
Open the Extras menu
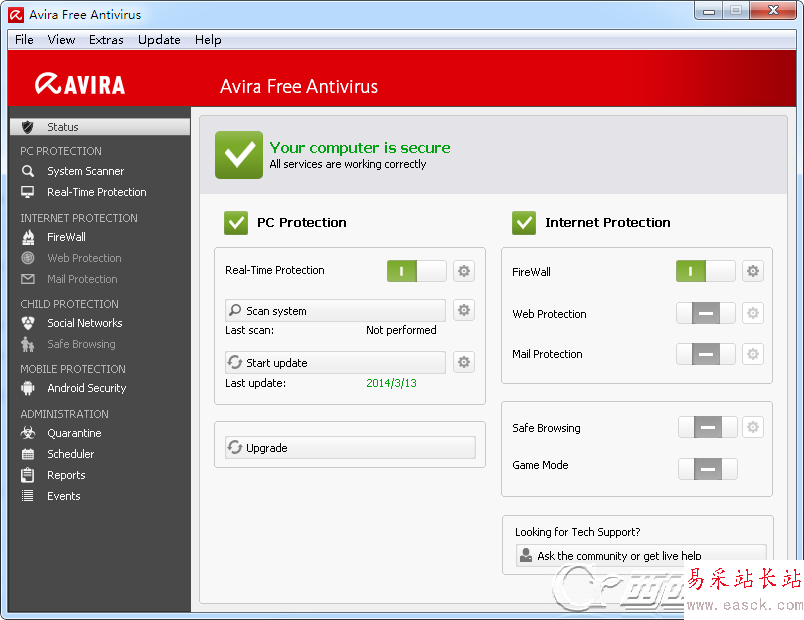tap(106, 39)
